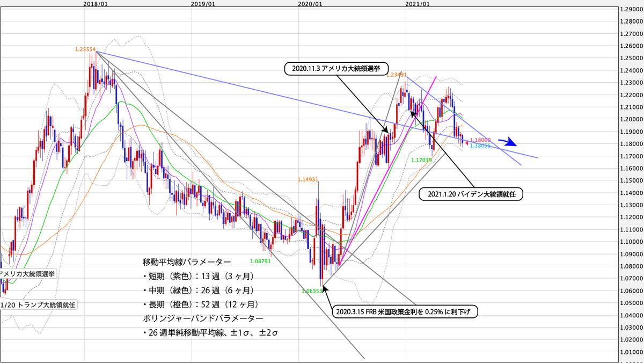Select the 2020.11.3 アメリカ大統領選挙 annotation box
This screenshot has height=363, width=644.
[x=338, y=69]
